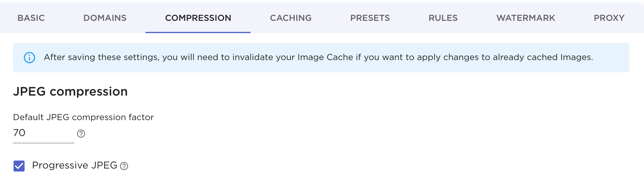Go to the CACHING tab
The image size is (644, 193).
click(x=291, y=18)
